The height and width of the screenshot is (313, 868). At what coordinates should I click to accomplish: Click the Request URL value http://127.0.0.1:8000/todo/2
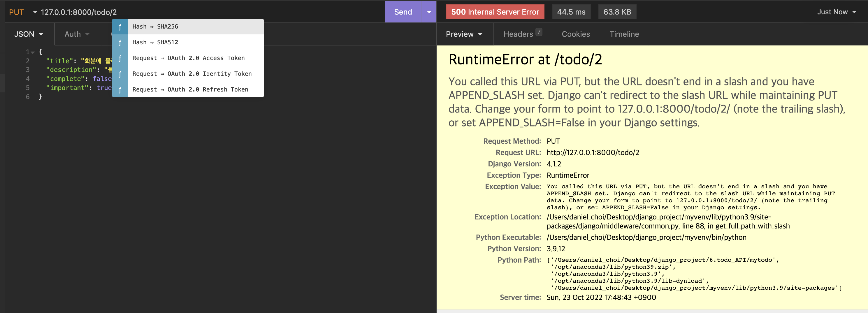[593, 153]
